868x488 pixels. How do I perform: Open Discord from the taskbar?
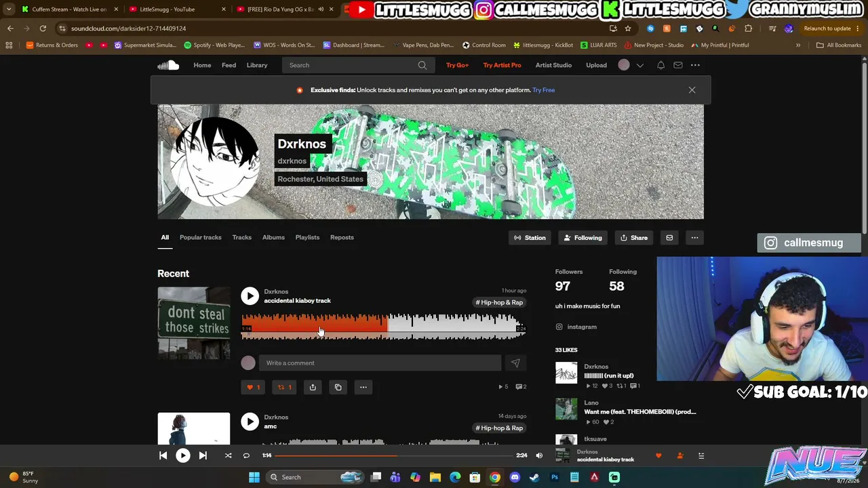point(515,477)
